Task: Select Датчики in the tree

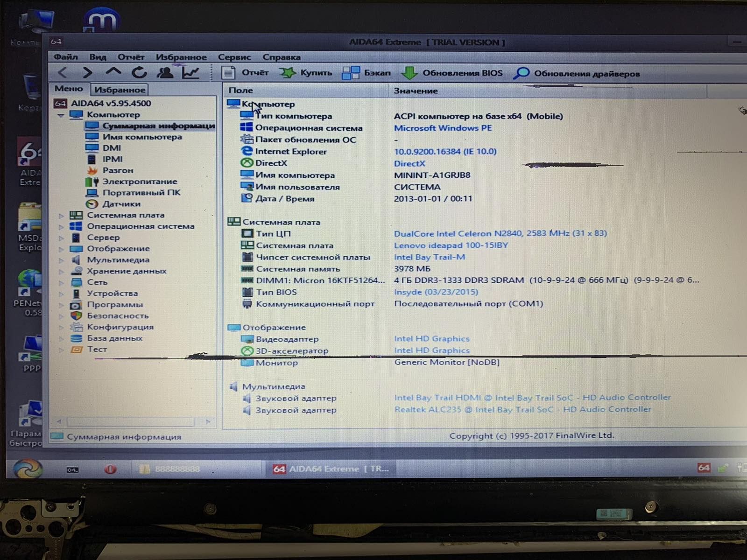Action: tap(121, 204)
